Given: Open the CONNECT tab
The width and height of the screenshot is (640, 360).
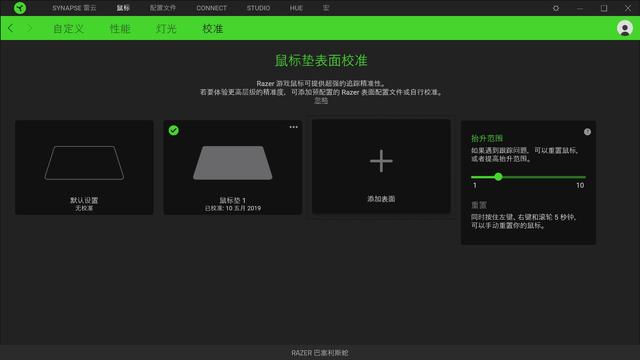Looking at the screenshot, I should [211, 8].
